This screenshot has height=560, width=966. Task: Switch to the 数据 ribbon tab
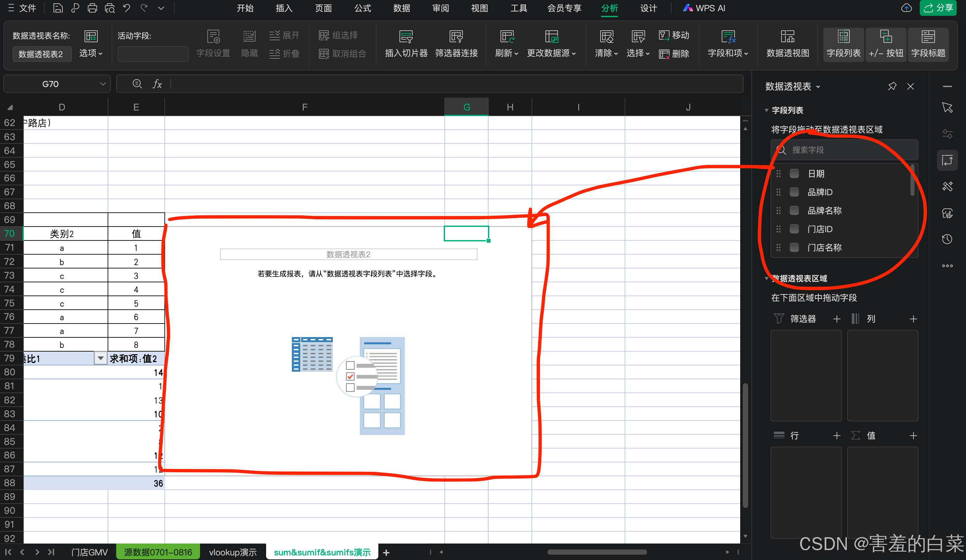401,8
